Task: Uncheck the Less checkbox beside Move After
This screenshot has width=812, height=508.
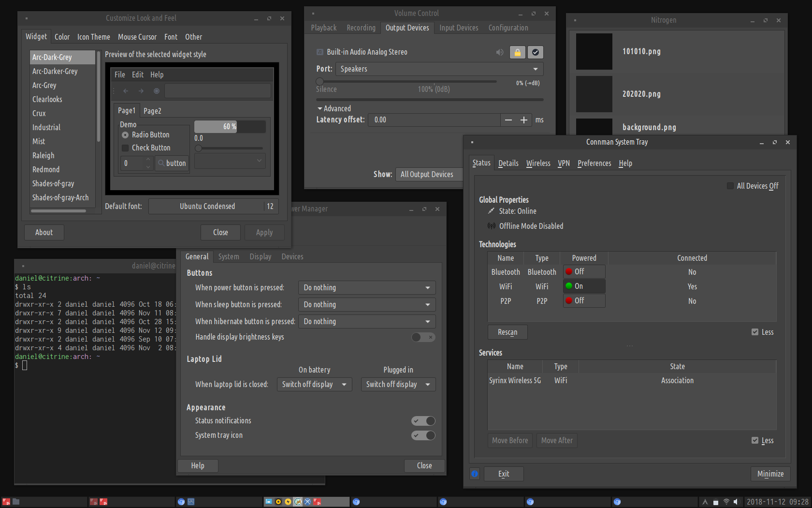Action: [755, 440]
